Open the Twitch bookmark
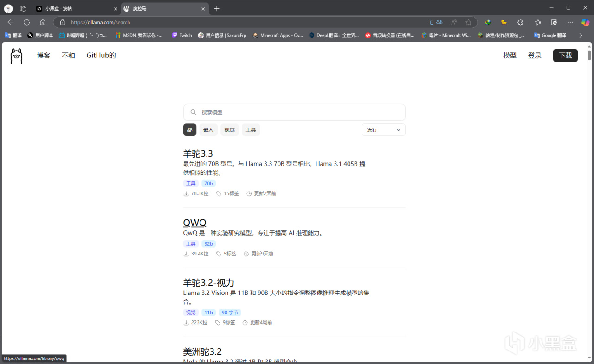 tap(181, 35)
